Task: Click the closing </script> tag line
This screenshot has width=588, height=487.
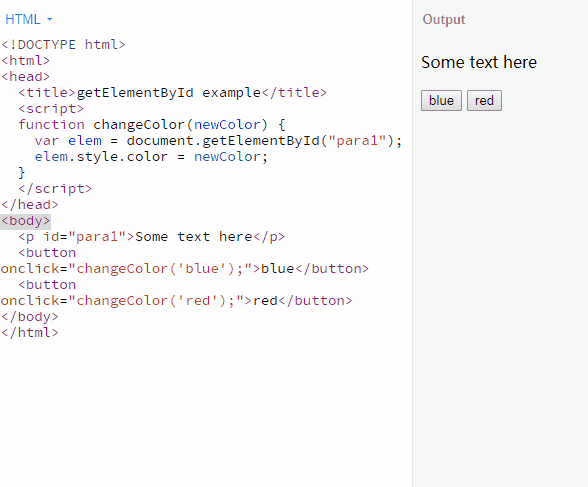Action: pyautogui.click(x=55, y=189)
